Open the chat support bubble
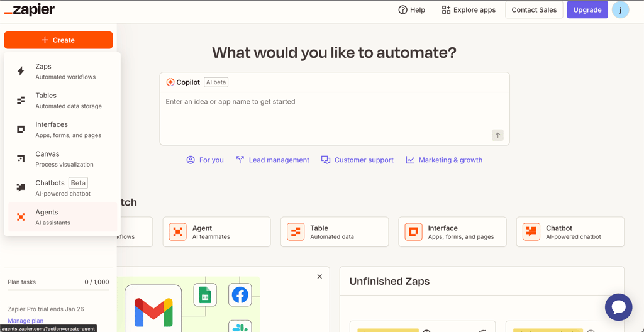This screenshot has width=644, height=332. pos(619,307)
